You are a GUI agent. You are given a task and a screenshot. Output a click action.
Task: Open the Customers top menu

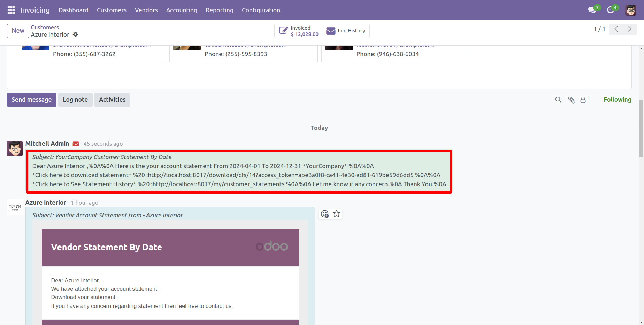pyautogui.click(x=112, y=10)
